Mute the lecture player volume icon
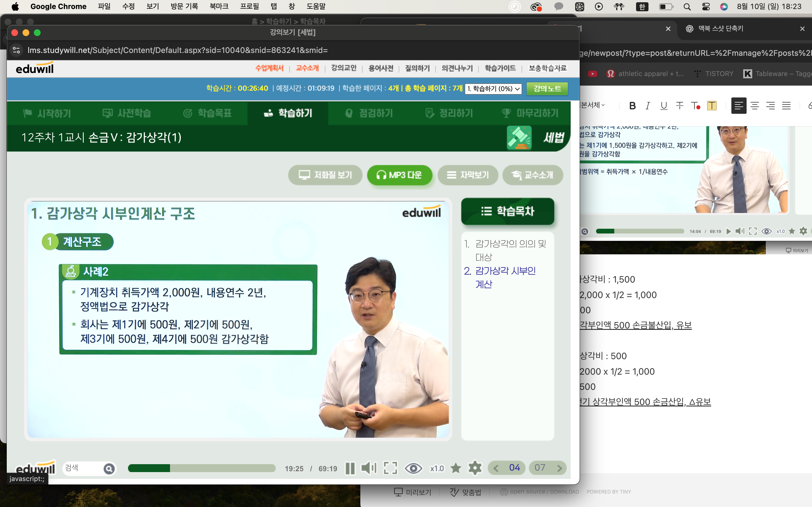The width and height of the screenshot is (812, 507). click(369, 468)
